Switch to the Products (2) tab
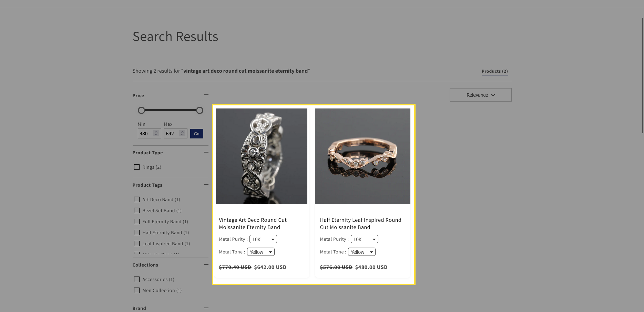Image resolution: width=644 pixels, height=312 pixels. [494, 71]
